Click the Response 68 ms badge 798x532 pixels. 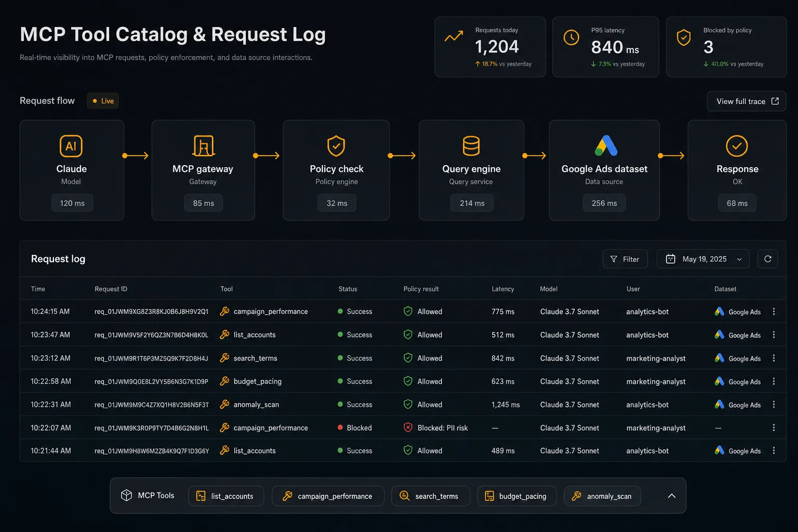(737, 203)
